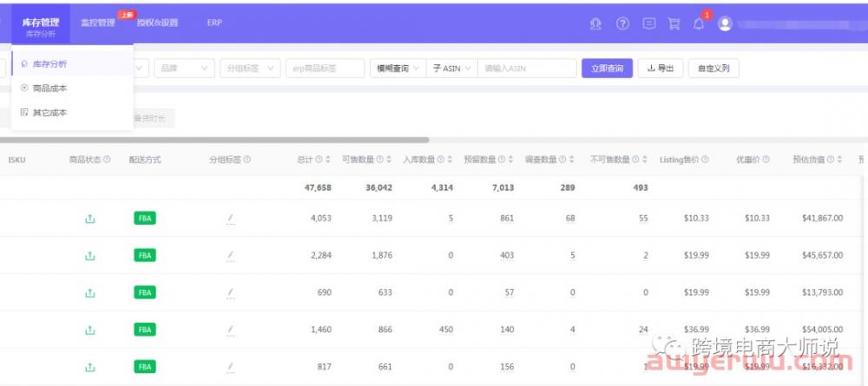868x386 pixels.
Task: Open the 库存管理 top menu
Action: (41, 24)
